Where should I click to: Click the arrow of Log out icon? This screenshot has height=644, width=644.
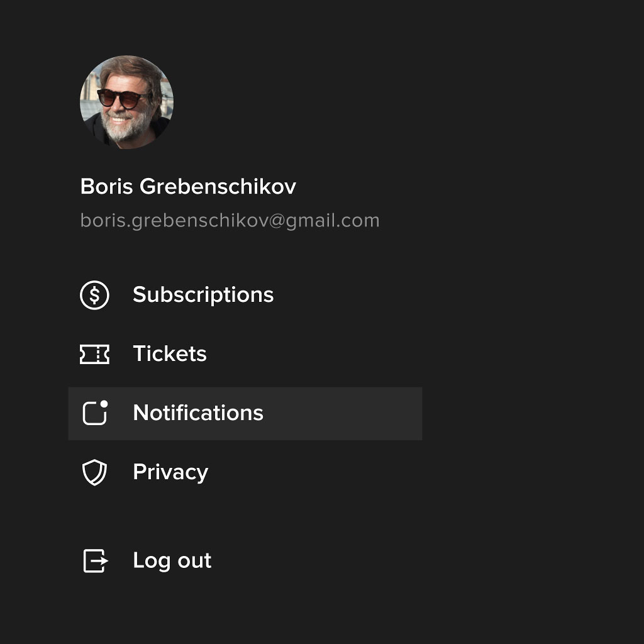(x=99, y=560)
